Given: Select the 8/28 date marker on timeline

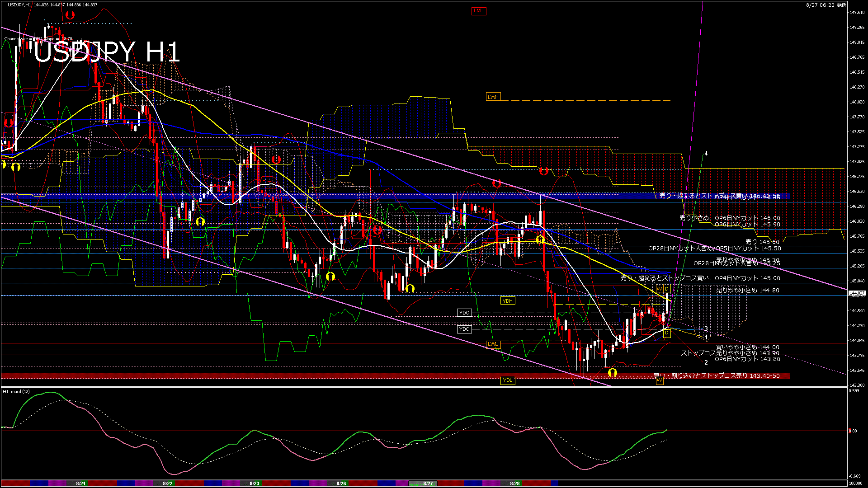Looking at the screenshot, I should tap(514, 483).
